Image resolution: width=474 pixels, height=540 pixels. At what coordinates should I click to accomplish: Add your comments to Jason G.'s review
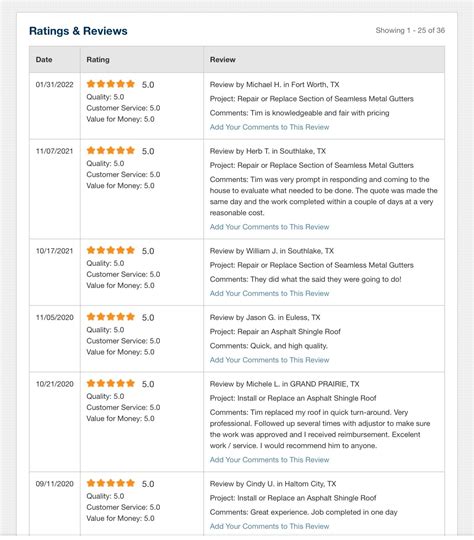(x=269, y=360)
